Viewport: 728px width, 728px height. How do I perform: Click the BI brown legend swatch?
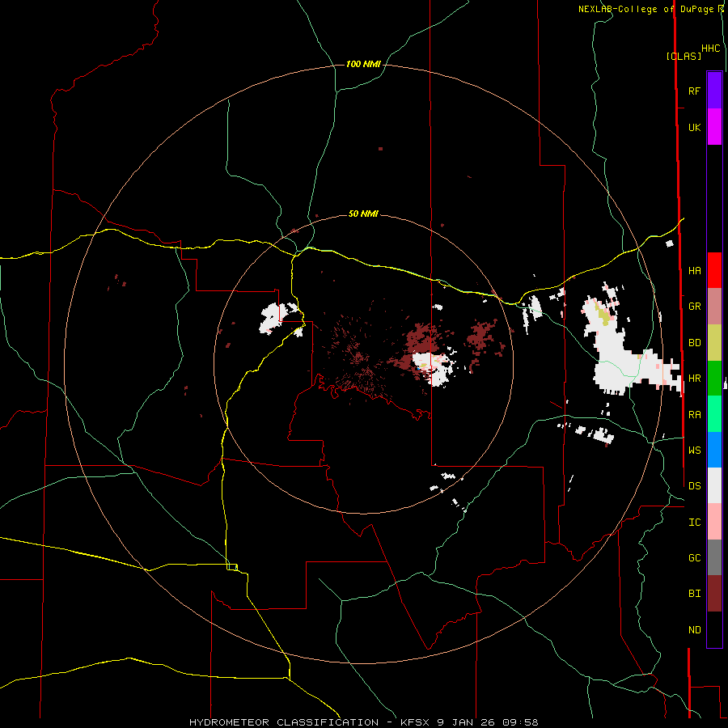(714, 594)
